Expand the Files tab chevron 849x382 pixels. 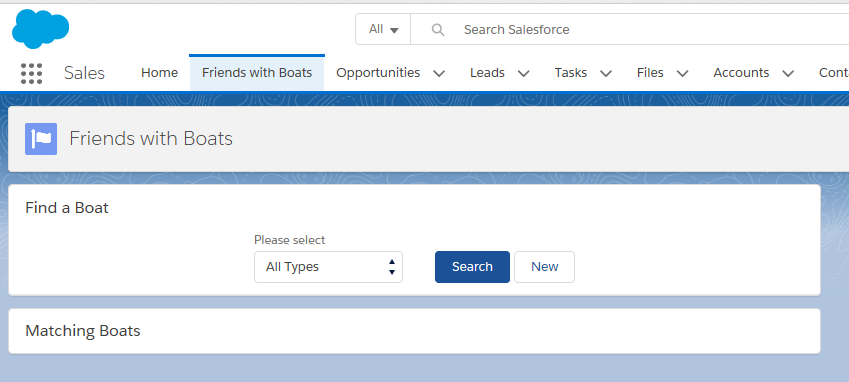tap(683, 74)
